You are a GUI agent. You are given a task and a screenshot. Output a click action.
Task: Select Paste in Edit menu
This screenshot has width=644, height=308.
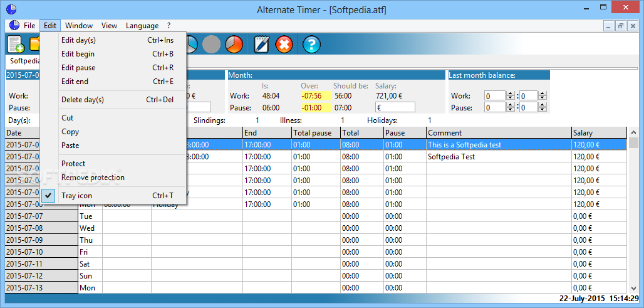click(114, 146)
